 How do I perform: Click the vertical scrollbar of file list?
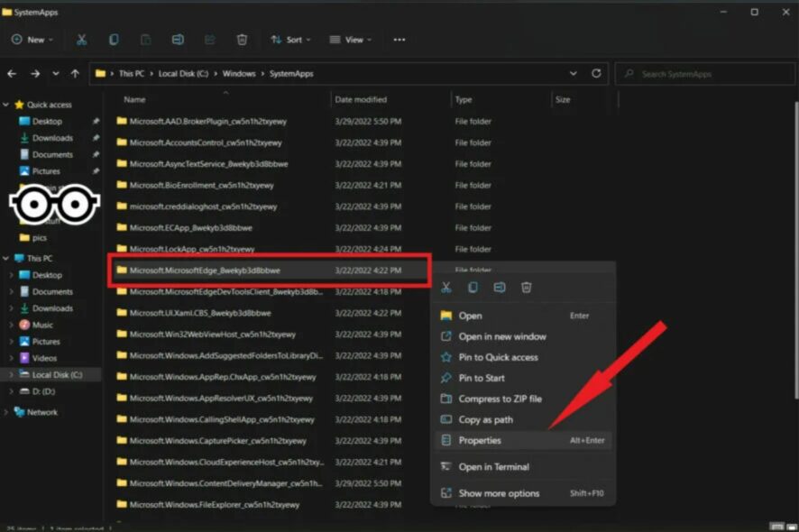[795, 250]
